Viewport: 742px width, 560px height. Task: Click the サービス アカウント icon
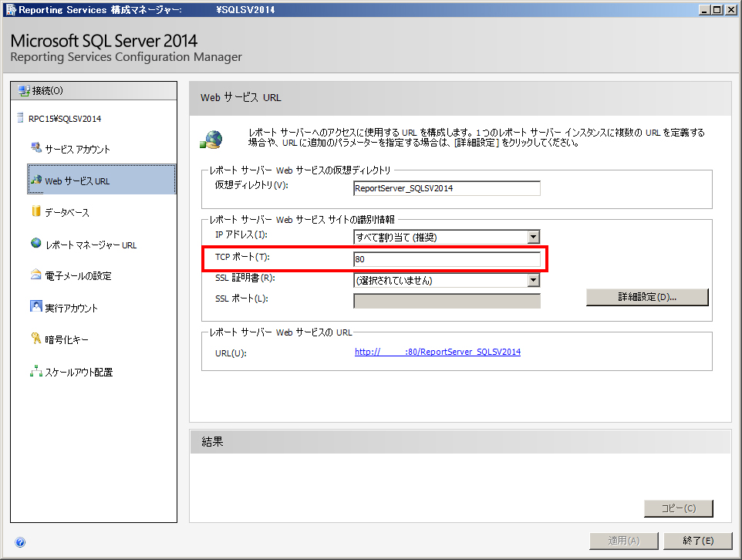pos(36,147)
